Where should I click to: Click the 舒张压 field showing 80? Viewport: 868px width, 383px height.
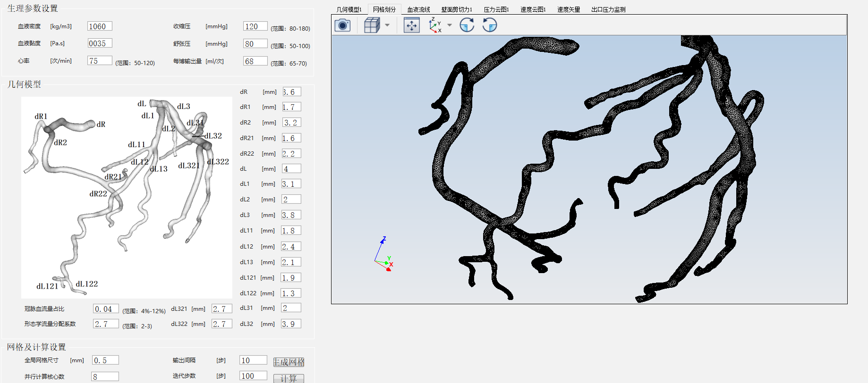(x=255, y=44)
